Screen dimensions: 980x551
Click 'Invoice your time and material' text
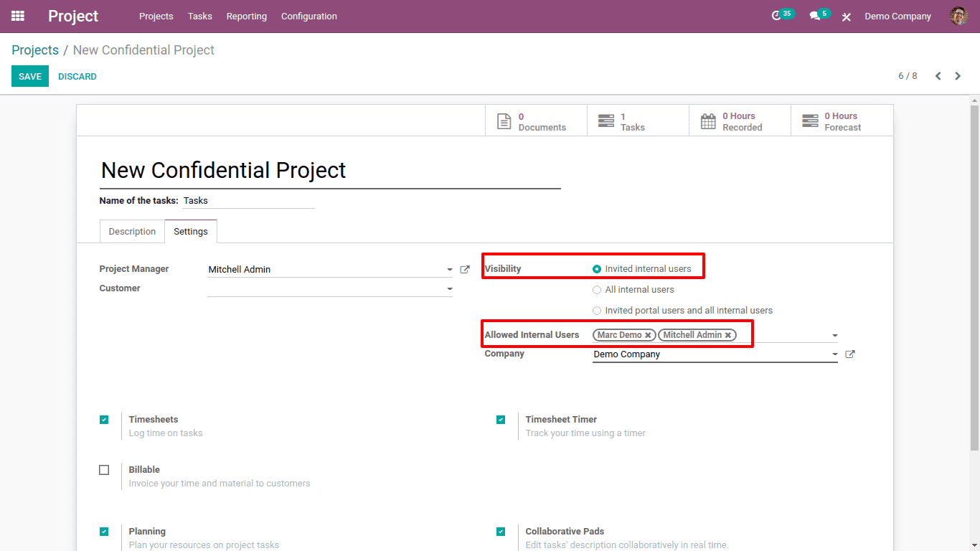click(x=220, y=484)
